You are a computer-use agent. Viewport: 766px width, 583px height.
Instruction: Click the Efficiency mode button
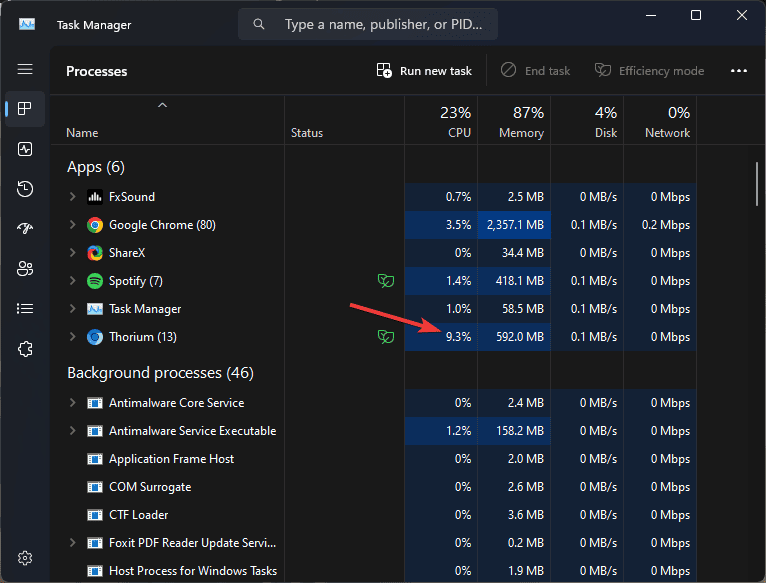(649, 71)
